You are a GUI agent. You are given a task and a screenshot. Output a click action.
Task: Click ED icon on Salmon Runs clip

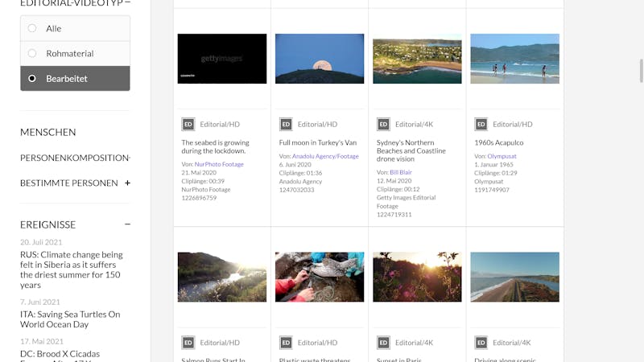(x=188, y=343)
